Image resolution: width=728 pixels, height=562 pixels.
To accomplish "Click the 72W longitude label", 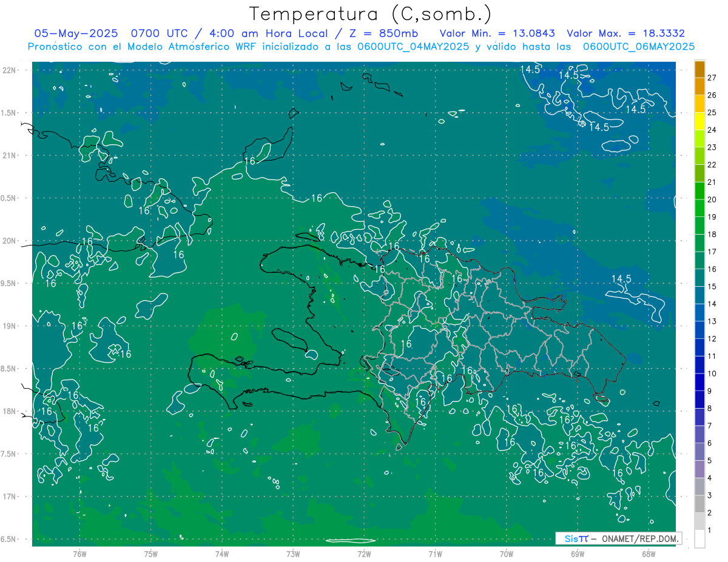I will [364, 554].
